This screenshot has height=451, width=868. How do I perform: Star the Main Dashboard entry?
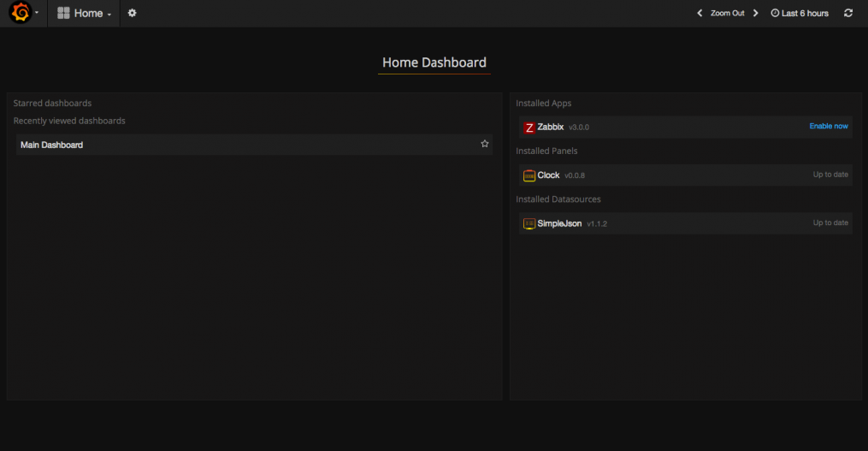(485, 144)
